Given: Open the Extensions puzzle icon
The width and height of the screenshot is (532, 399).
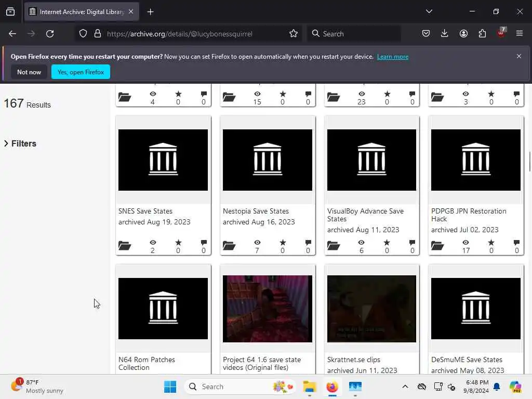Looking at the screenshot, I should click(x=482, y=34).
